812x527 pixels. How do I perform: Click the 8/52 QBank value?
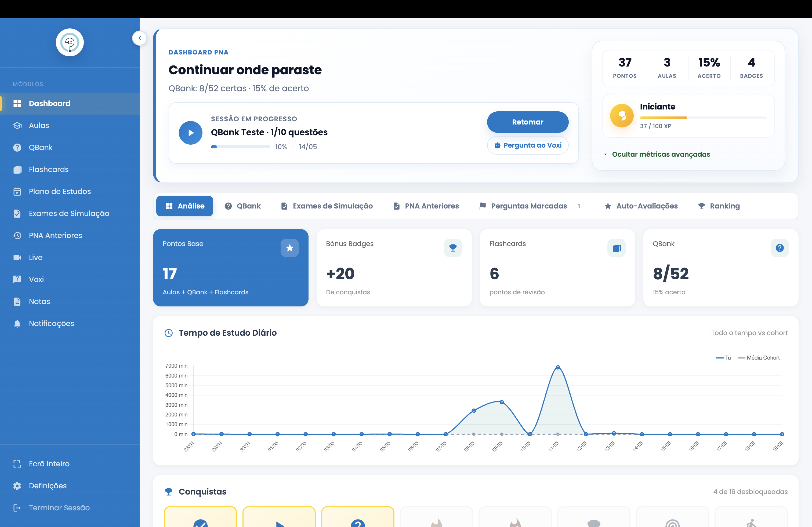pos(671,274)
